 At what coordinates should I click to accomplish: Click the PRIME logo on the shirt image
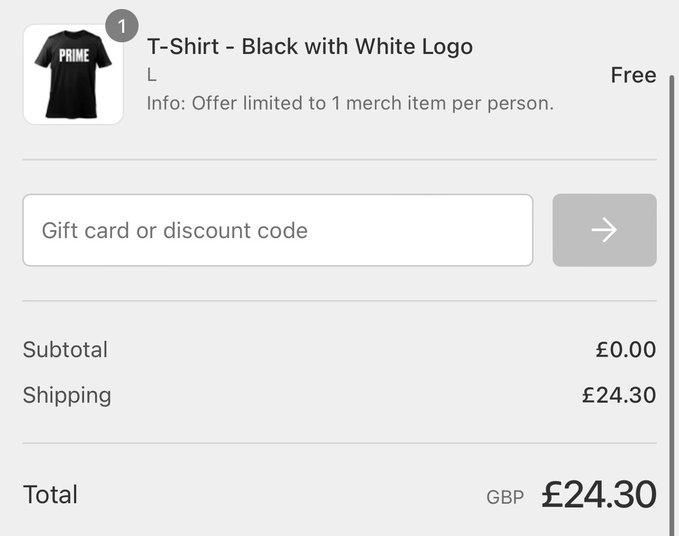coord(73,56)
